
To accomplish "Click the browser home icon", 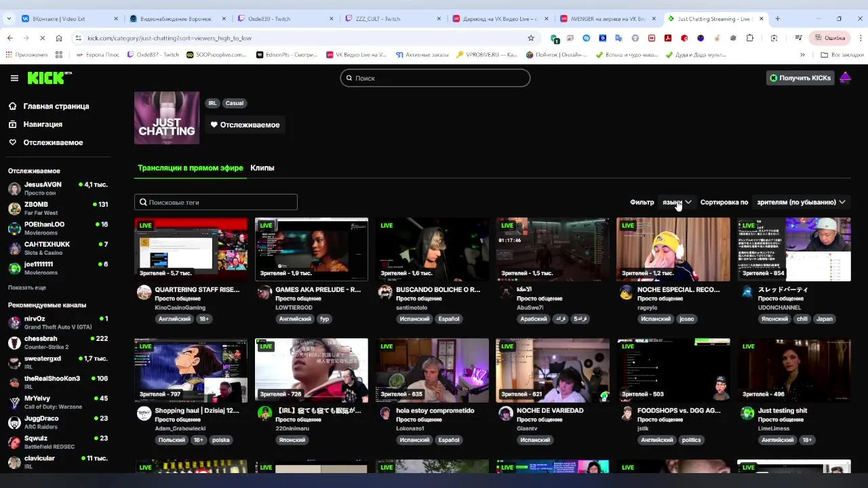I will [59, 38].
